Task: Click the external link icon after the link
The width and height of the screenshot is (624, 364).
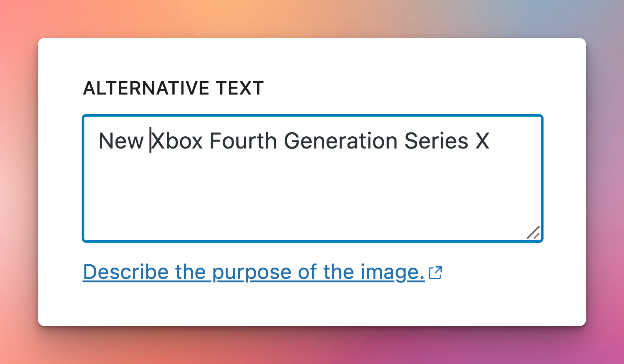Action: tap(435, 273)
